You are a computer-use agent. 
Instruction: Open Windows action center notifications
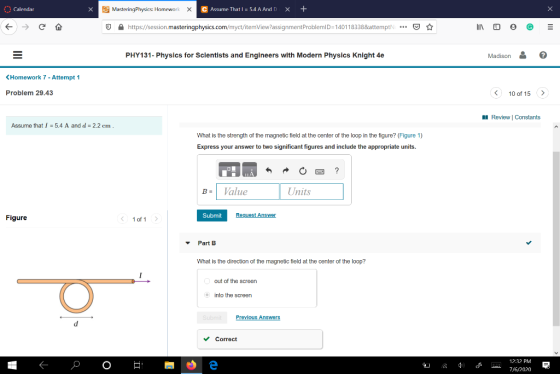pyautogui.click(x=546, y=365)
